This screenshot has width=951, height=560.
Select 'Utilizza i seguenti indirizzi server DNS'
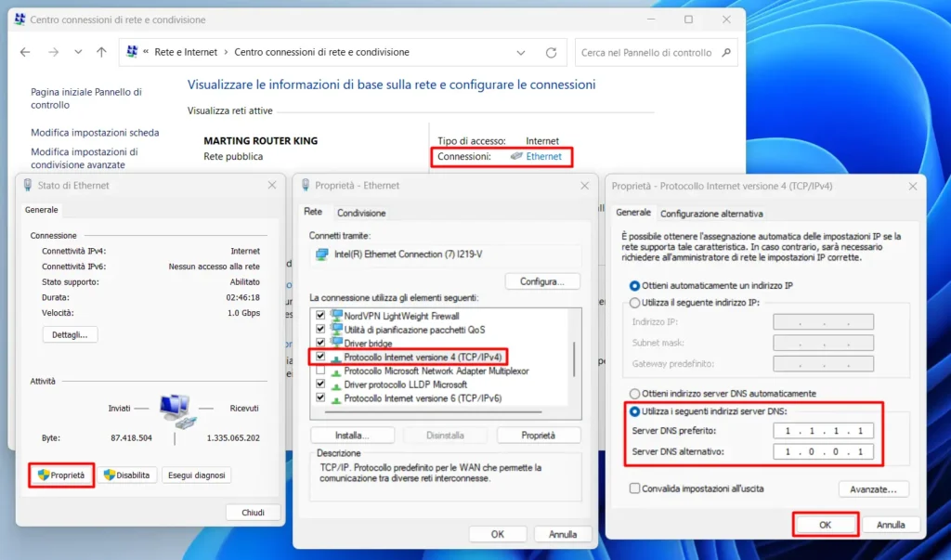pos(634,411)
